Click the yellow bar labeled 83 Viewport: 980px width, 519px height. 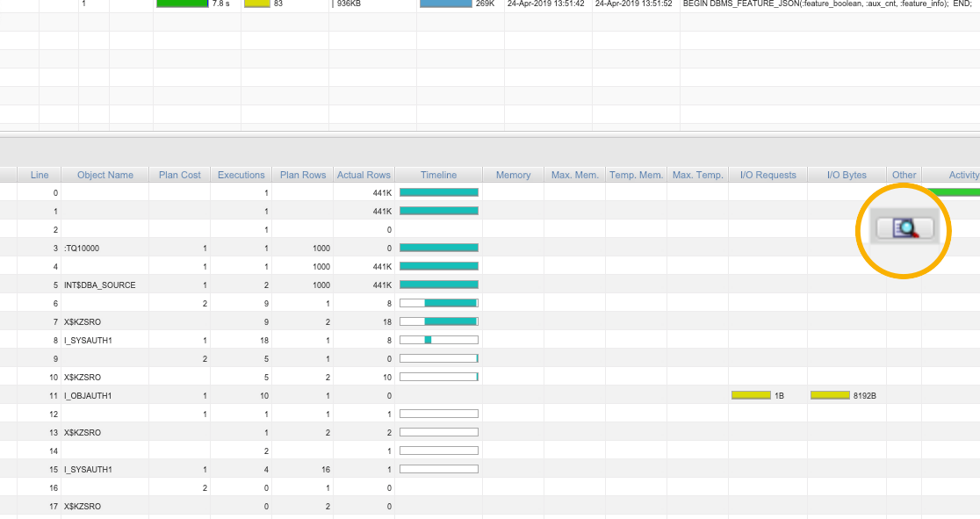pos(257,4)
